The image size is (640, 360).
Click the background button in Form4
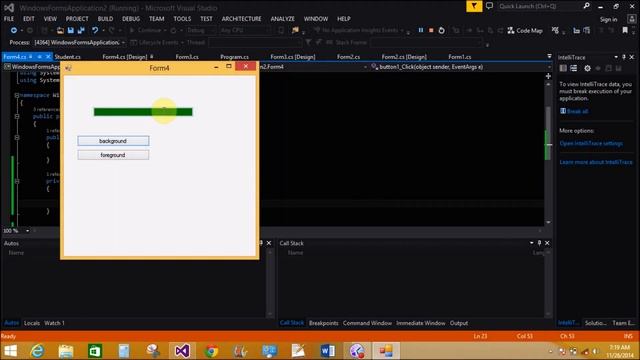pos(113,141)
